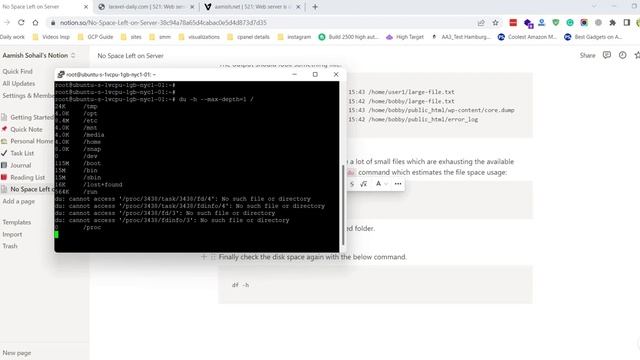Open the 'Build 2500 high aut...' bookmark

[x=349, y=37]
